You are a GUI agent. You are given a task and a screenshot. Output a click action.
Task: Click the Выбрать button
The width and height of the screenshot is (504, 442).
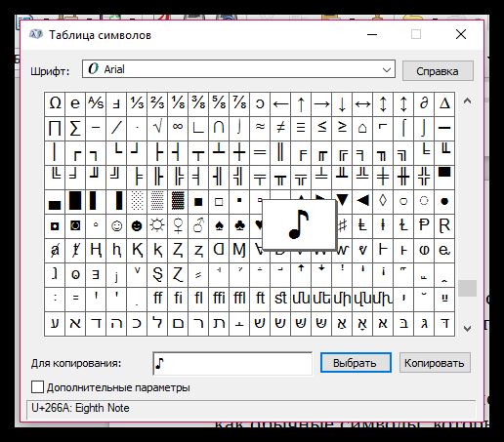click(x=356, y=363)
